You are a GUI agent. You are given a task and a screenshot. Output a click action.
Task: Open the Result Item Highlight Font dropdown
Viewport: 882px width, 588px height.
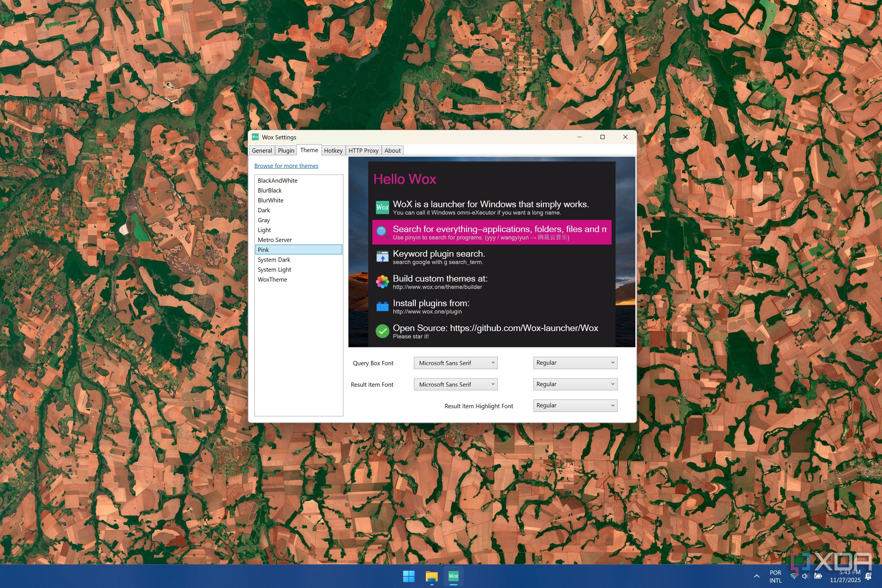(575, 405)
